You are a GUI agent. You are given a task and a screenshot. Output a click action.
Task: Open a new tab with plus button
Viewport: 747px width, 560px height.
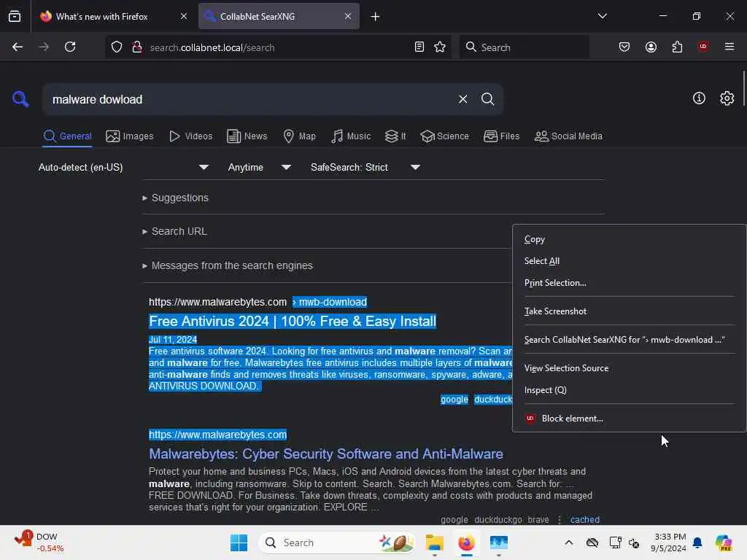[x=376, y=17]
